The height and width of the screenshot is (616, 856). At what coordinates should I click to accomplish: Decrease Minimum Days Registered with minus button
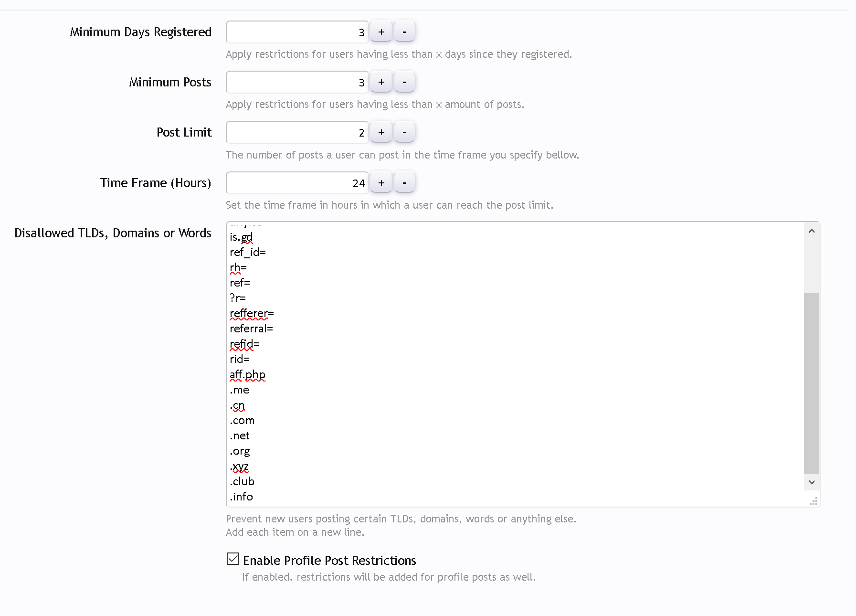point(404,32)
